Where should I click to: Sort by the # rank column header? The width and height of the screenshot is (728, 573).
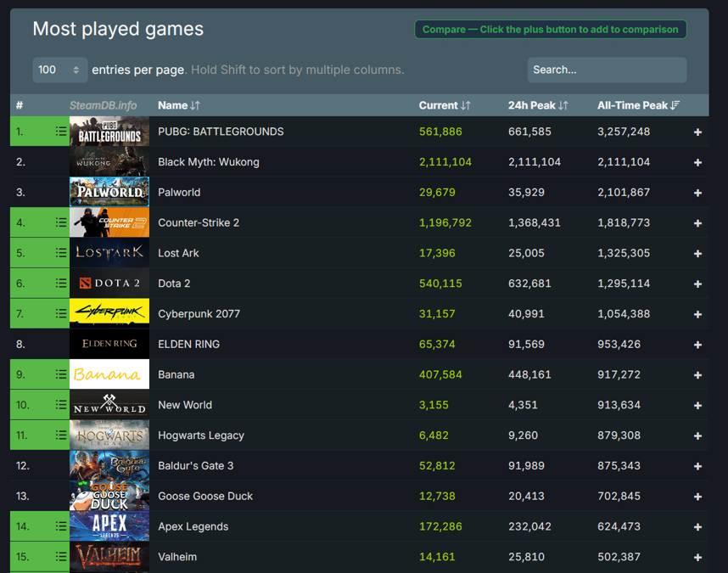[20, 105]
